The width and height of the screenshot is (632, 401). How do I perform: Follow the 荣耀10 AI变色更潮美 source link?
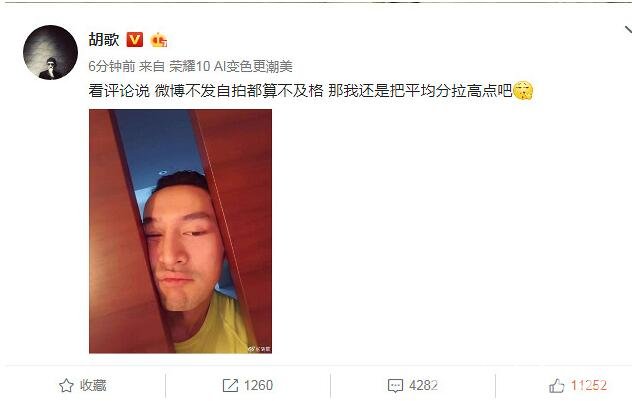(x=231, y=66)
